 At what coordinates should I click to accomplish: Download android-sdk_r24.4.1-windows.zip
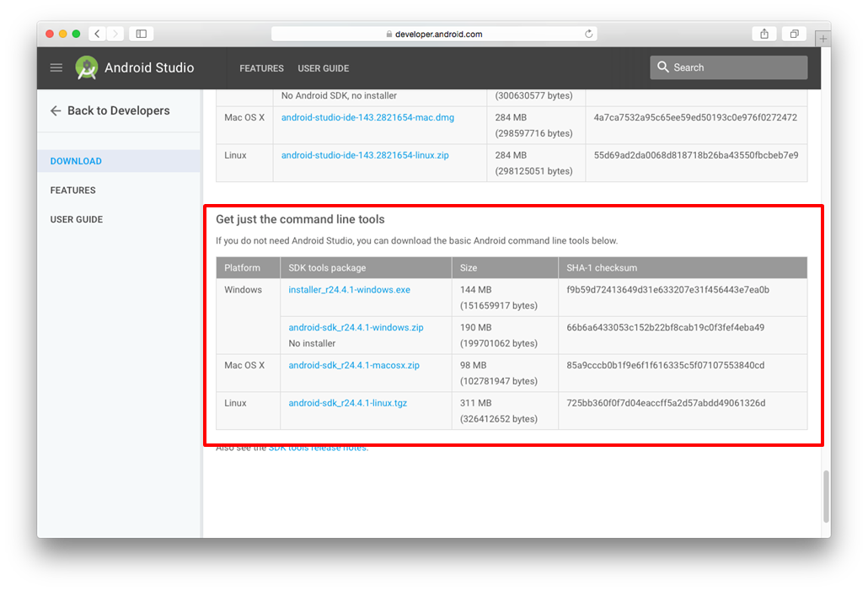tap(356, 327)
